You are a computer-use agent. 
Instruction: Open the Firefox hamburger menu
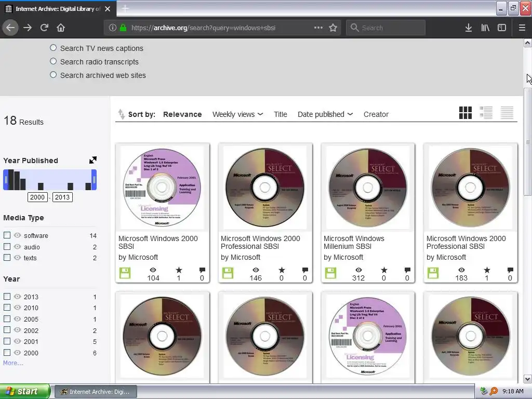[x=522, y=28]
